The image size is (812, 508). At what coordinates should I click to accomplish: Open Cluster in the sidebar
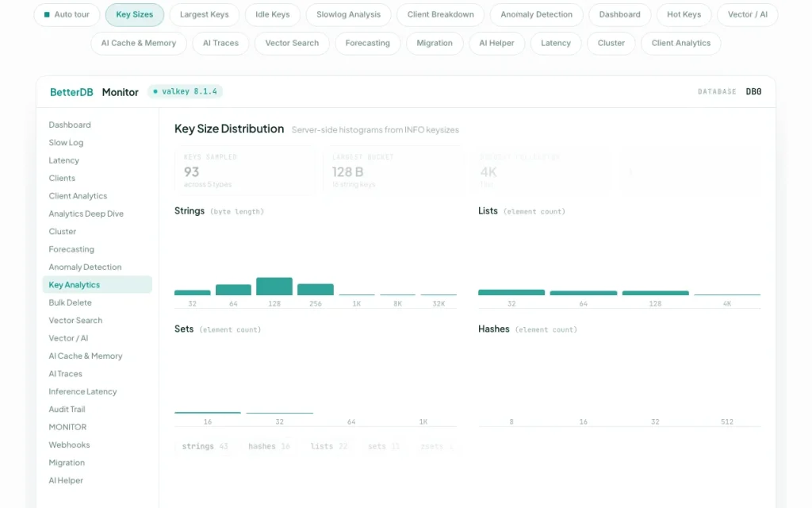[x=98, y=231]
